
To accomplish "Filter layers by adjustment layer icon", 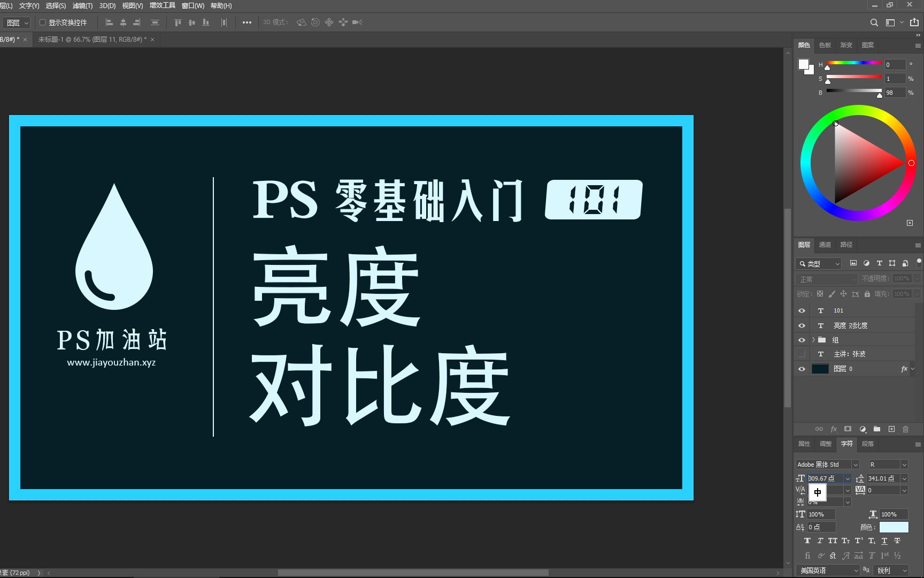I will point(866,263).
